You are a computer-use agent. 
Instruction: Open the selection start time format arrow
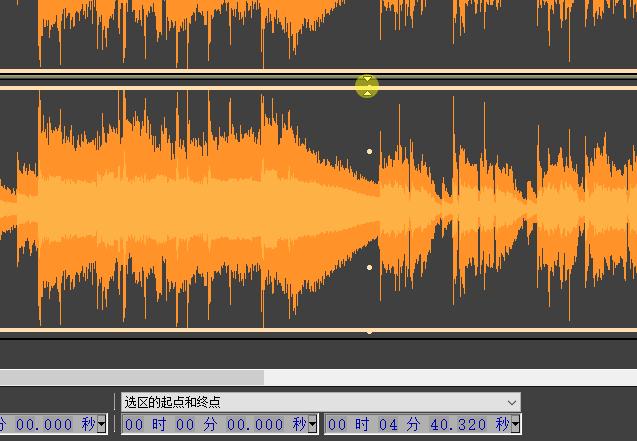[313, 425]
